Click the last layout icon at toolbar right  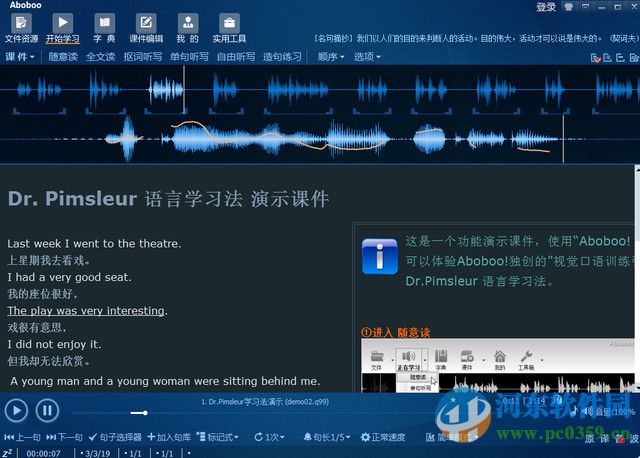tap(634, 58)
